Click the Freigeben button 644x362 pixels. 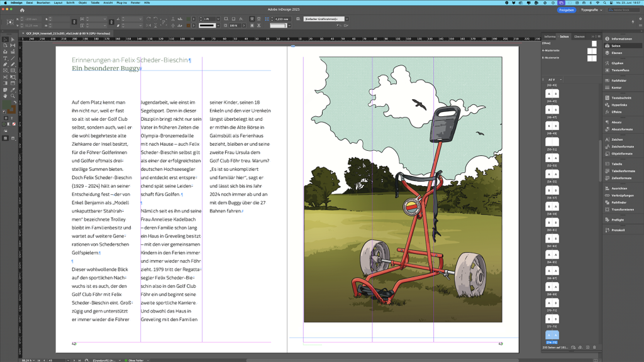tap(566, 10)
